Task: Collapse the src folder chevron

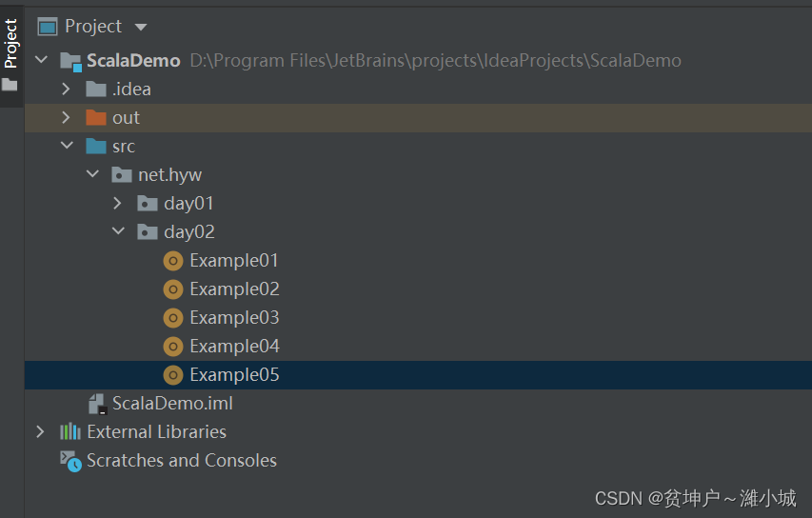Action: coord(66,147)
